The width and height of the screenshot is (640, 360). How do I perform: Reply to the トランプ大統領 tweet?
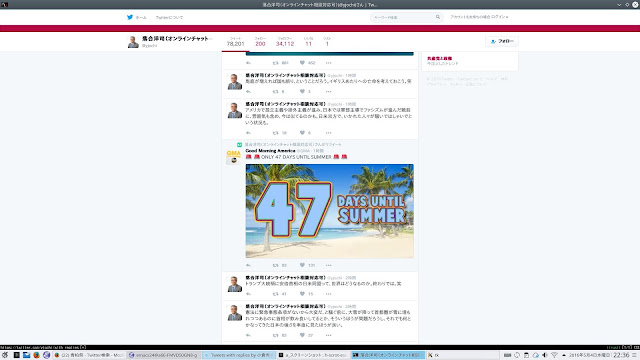tap(248, 294)
